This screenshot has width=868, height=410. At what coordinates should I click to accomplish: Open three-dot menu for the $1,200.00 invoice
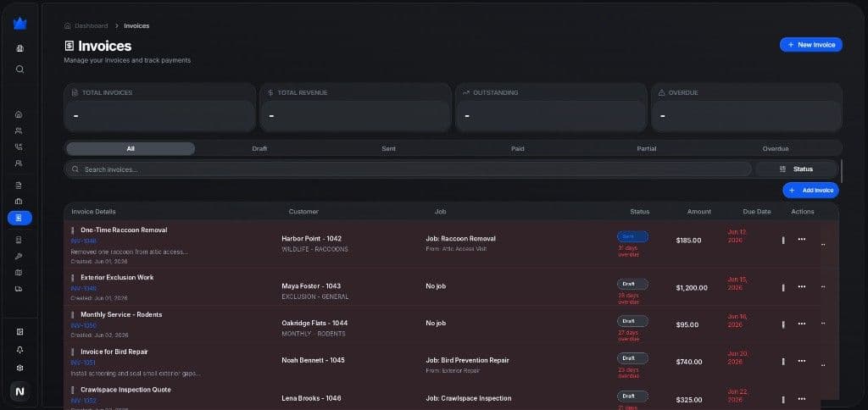pos(802,286)
